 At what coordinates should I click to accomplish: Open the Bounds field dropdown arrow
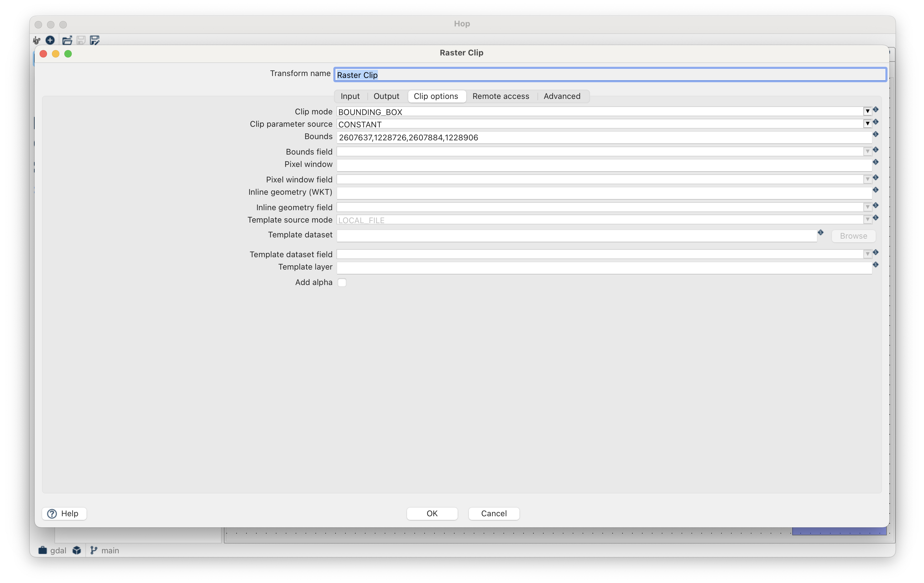coord(867,151)
